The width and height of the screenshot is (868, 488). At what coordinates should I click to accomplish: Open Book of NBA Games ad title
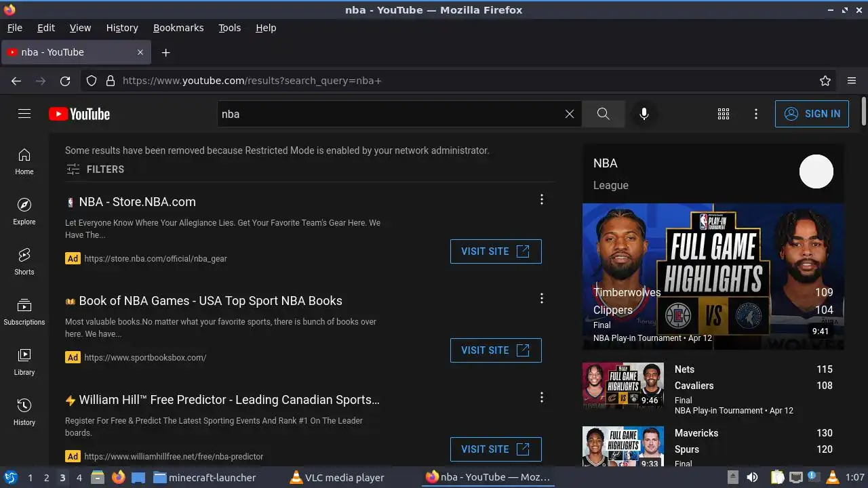click(210, 301)
